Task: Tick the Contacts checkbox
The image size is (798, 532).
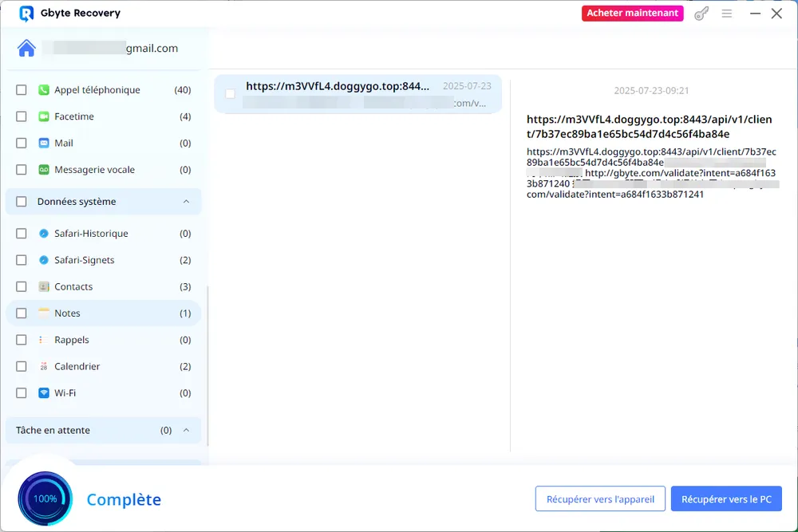Action: (22, 287)
